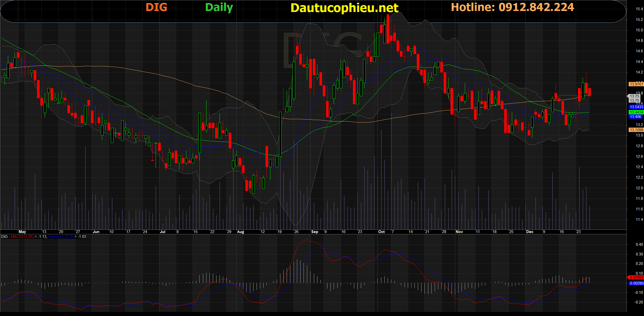Open the Dautucophieu.net website link

pos(344,8)
